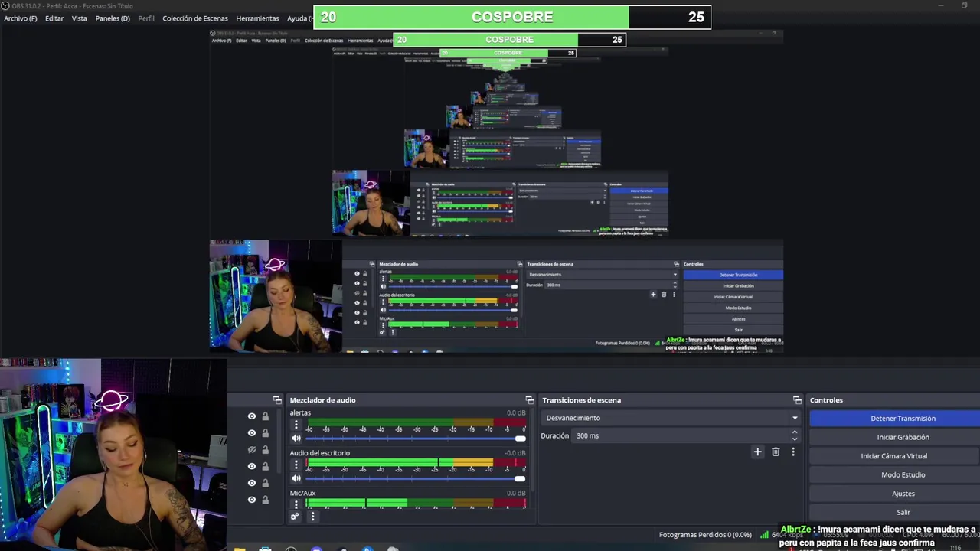Click Salir to exit OBS

pos(895,512)
